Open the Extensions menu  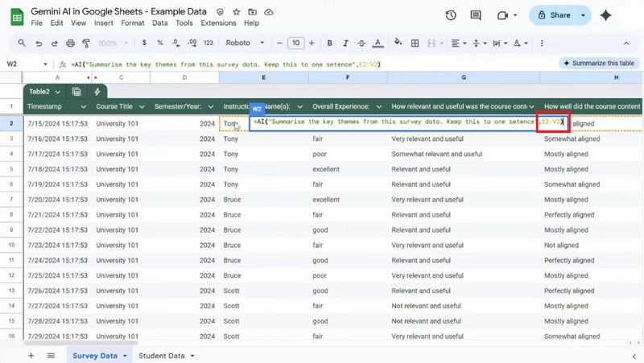coord(218,23)
